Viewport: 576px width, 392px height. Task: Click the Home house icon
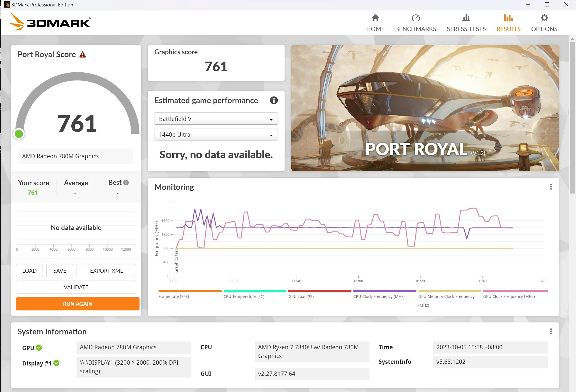click(x=375, y=18)
